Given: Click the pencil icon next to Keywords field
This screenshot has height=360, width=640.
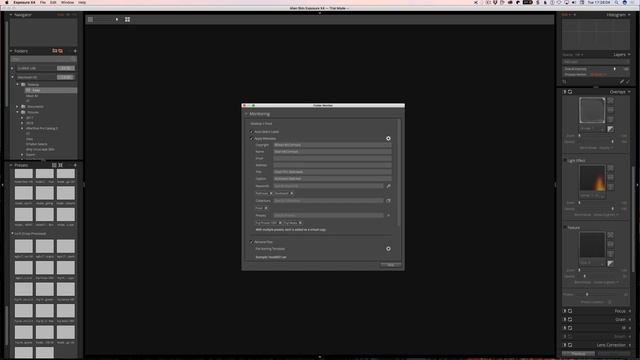Looking at the screenshot, I should click(388, 186).
